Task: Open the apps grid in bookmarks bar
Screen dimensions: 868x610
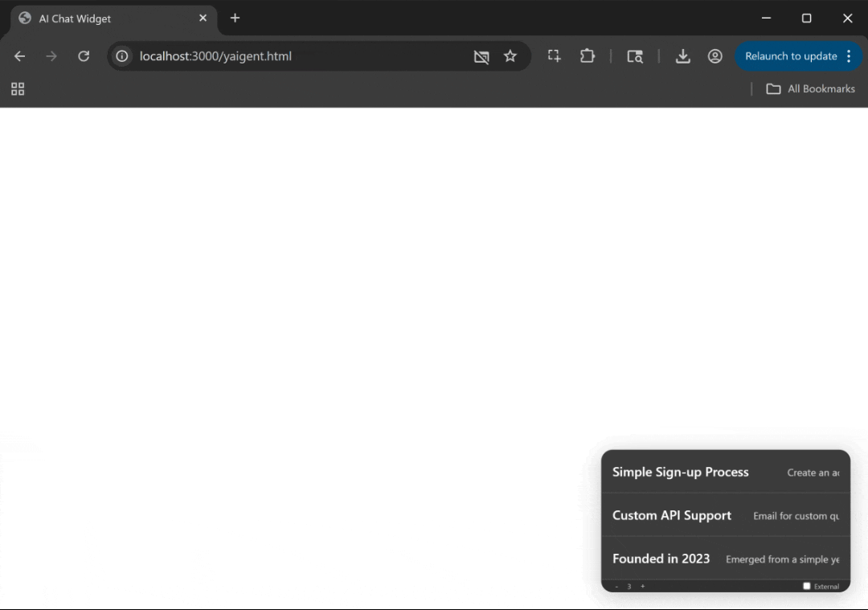Action: [x=18, y=89]
